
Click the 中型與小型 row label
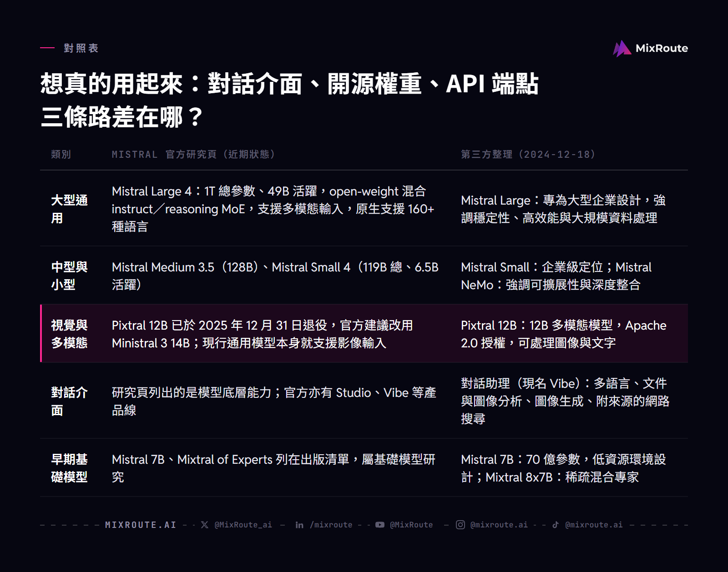pyautogui.click(x=69, y=276)
